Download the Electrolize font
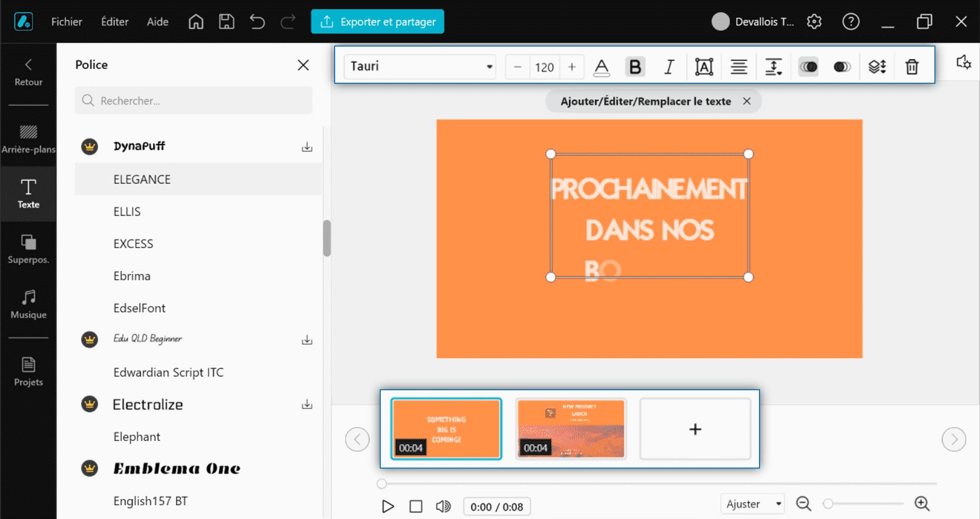 pyautogui.click(x=307, y=404)
